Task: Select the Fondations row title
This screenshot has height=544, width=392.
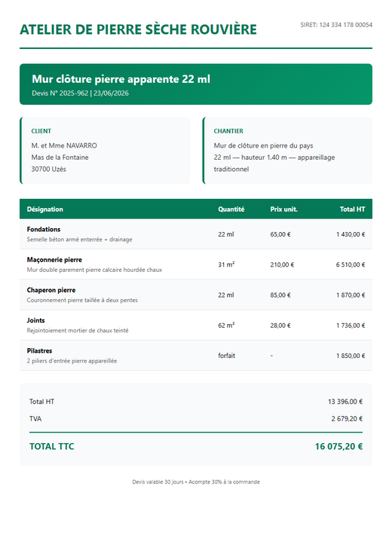Action: click(44, 229)
